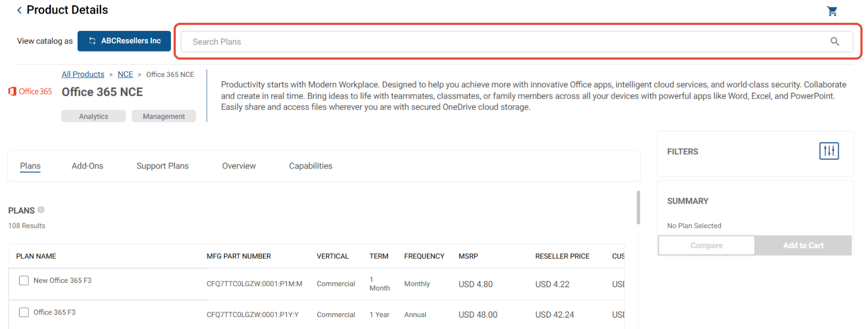Click the search magnifier icon
This screenshot has height=329, width=868.
pyautogui.click(x=835, y=42)
